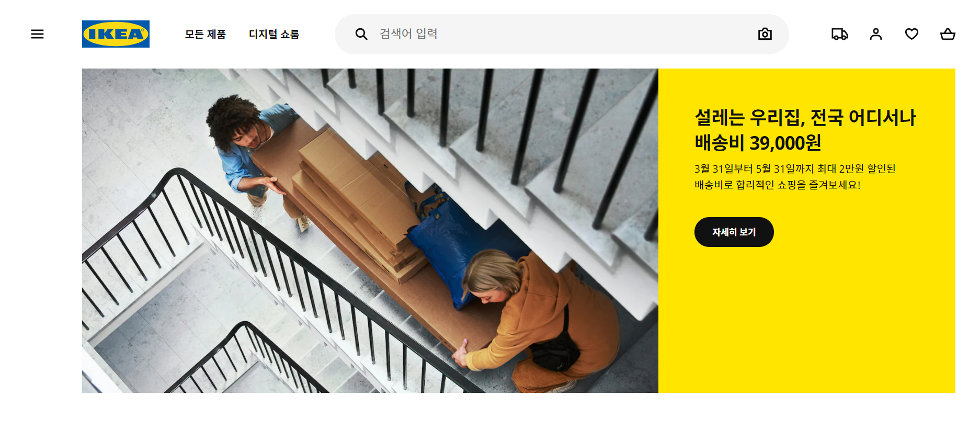Go to homepage via IKEA logo
980x440 pixels.
pos(116,34)
